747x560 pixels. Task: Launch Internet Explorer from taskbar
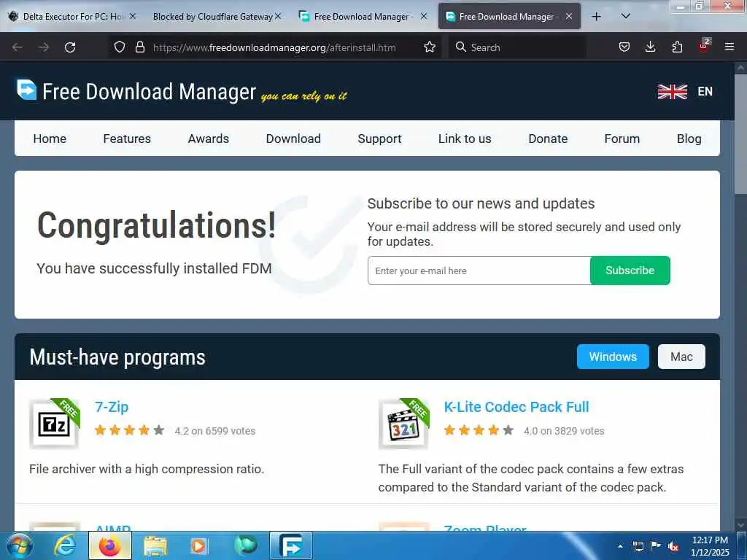coord(64,545)
